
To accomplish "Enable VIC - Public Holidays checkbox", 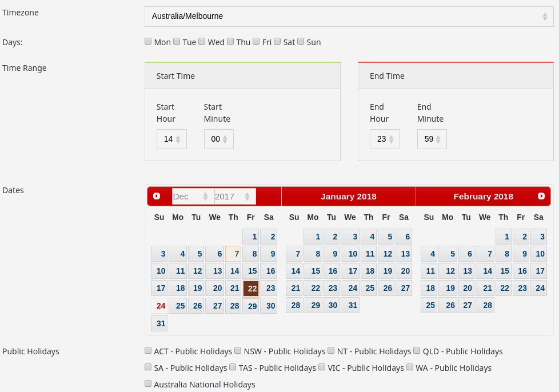I will coord(322,367).
